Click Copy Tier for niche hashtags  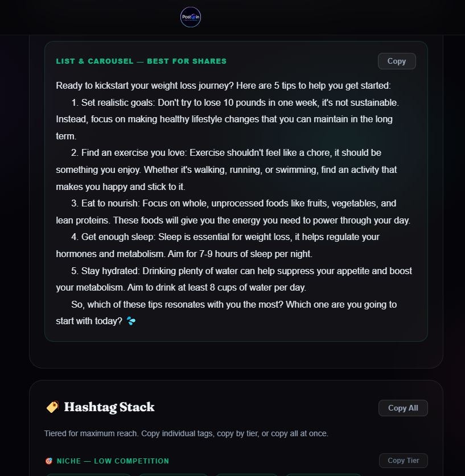(x=404, y=461)
